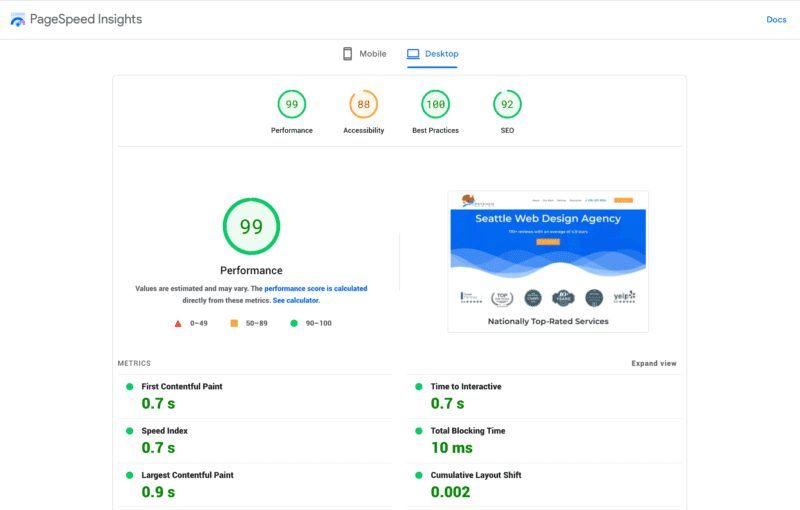800x510 pixels.
Task: Jump to Best Practices score gauge
Action: coord(435,104)
